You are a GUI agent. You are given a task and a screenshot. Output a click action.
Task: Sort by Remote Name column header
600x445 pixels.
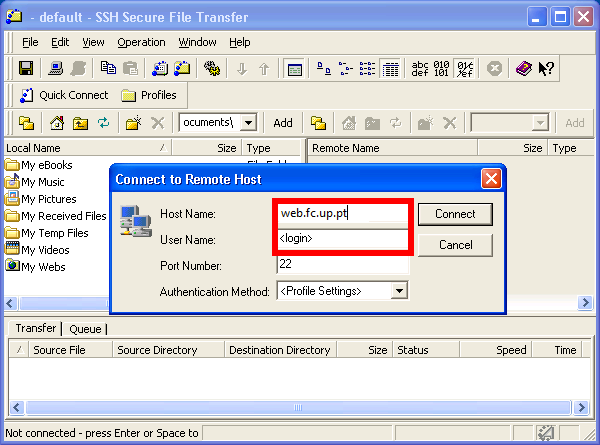click(392, 148)
